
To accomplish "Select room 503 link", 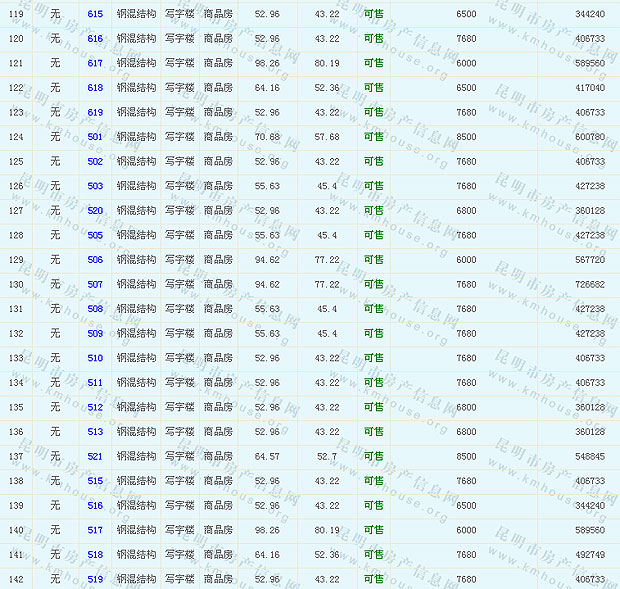I will (95, 186).
